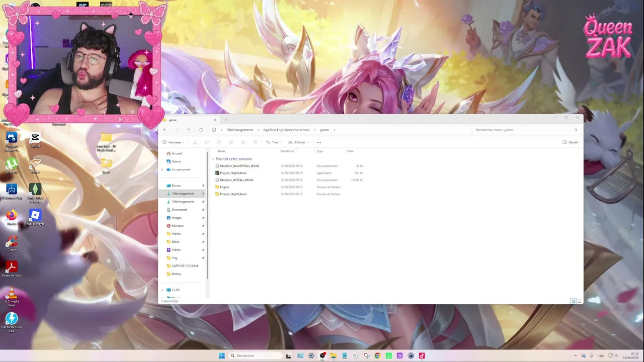Open the Mods folder in sidebar
644x362 pixels.
tap(175, 242)
